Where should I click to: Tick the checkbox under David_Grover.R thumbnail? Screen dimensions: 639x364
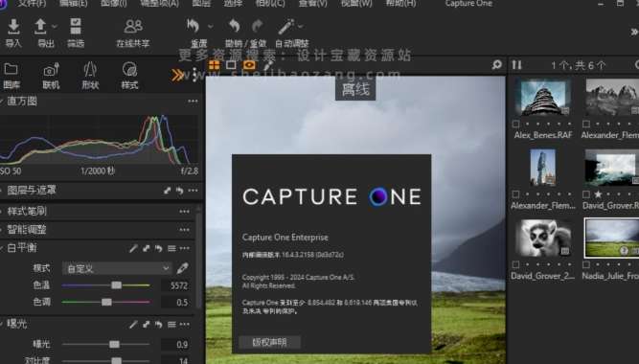click(586, 194)
